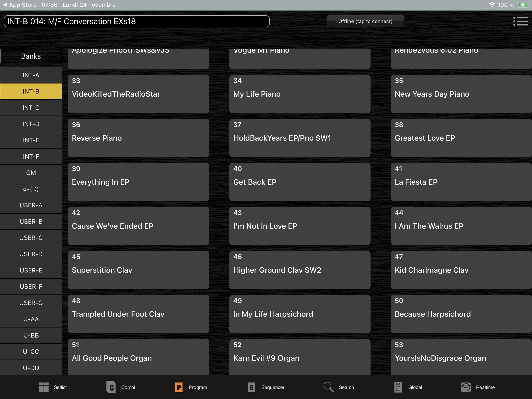Open the Sequencer mode icon
This screenshot has height=399, width=532.
251,387
